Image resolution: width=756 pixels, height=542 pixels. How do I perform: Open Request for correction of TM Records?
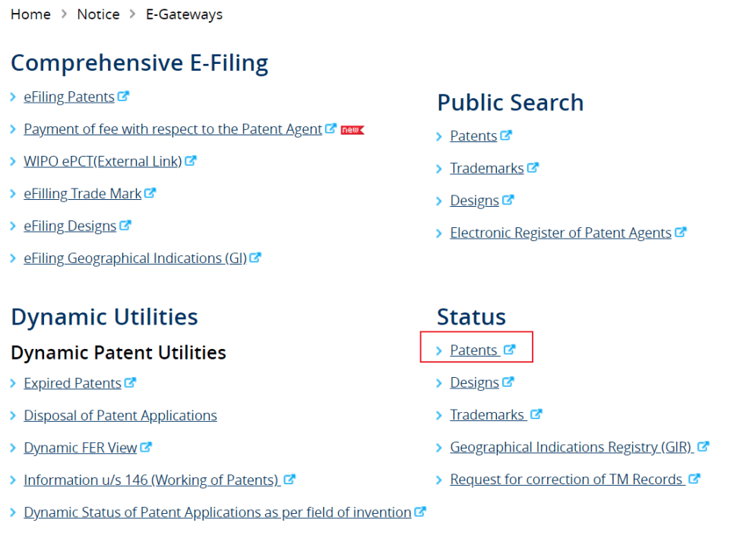coord(568,480)
